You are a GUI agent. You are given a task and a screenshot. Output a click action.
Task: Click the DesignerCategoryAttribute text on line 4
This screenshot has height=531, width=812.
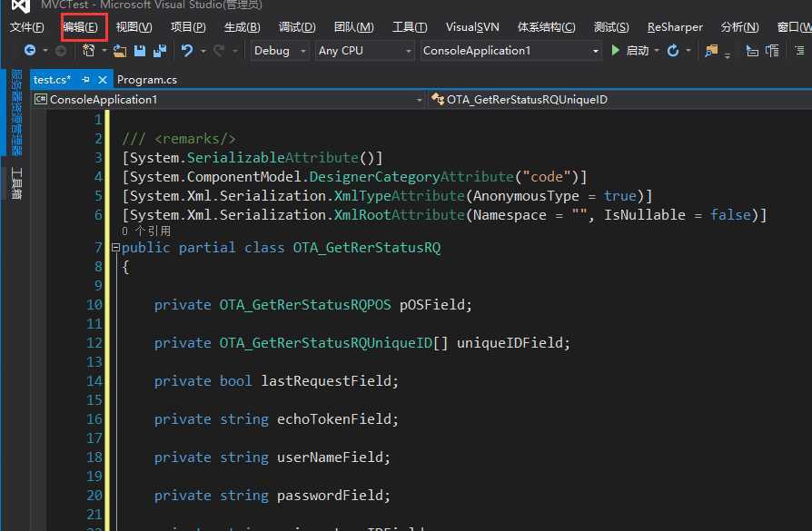click(x=411, y=177)
